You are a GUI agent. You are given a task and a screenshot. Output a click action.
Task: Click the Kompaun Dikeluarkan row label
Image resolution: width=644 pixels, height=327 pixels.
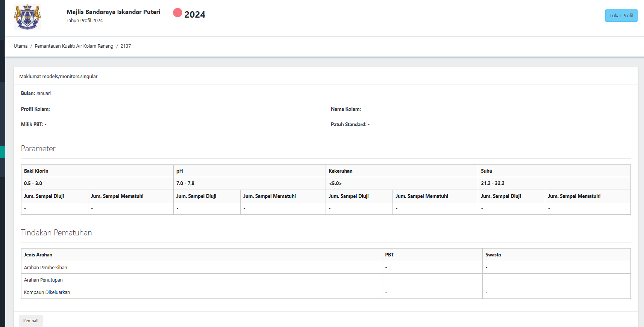47,292
